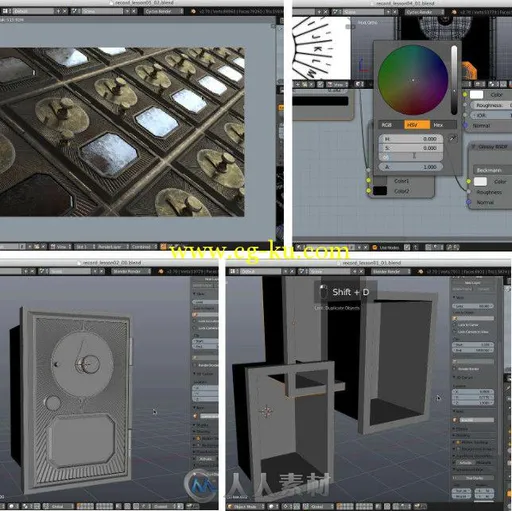
Task: Click Default layout field in lesson05 window
Action: [x=33, y=11]
